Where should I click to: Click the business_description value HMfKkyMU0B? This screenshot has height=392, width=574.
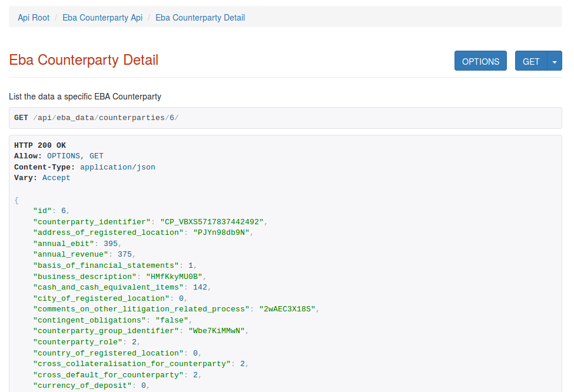coord(175,277)
